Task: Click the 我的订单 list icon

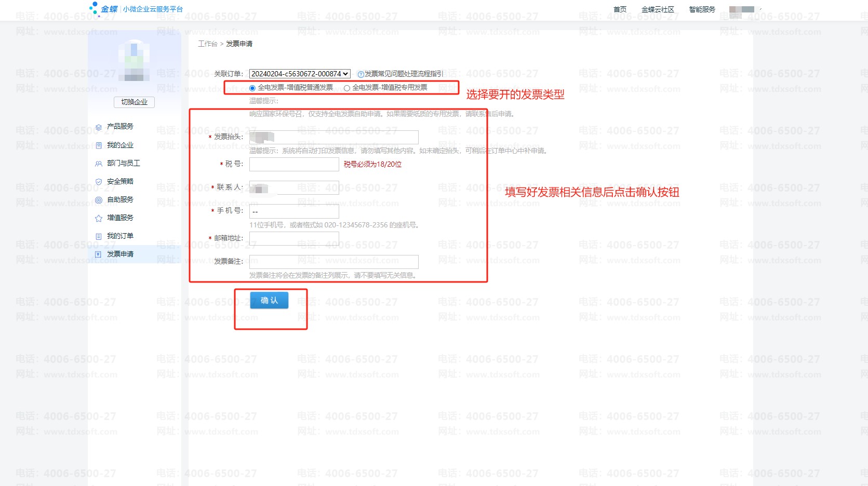Action: click(x=99, y=236)
